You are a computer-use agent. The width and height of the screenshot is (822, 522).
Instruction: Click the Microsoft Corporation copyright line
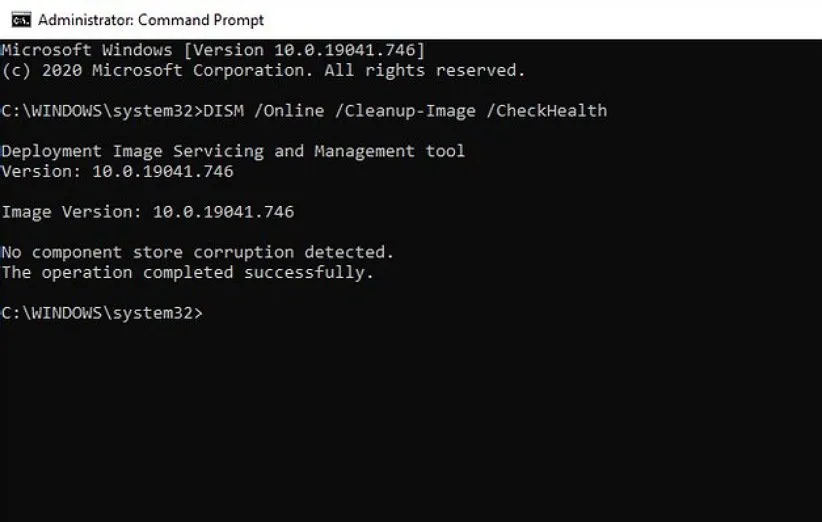[263, 70]
